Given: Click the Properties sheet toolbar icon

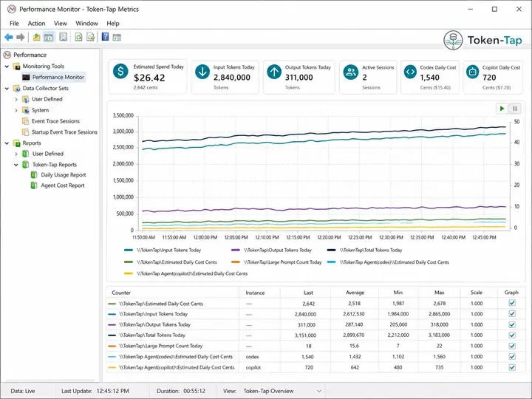Looking at the screenshot, I should point(63,37).
